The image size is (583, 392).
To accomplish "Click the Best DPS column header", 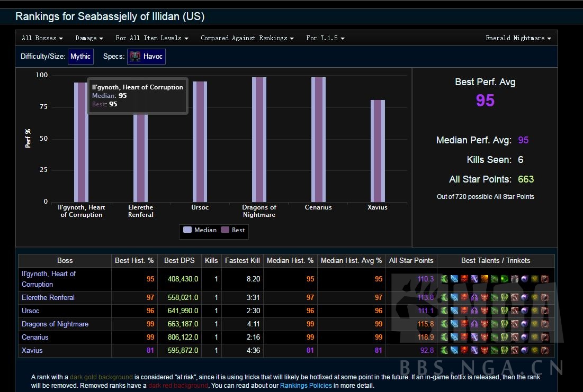I will (x=179, y=260).
